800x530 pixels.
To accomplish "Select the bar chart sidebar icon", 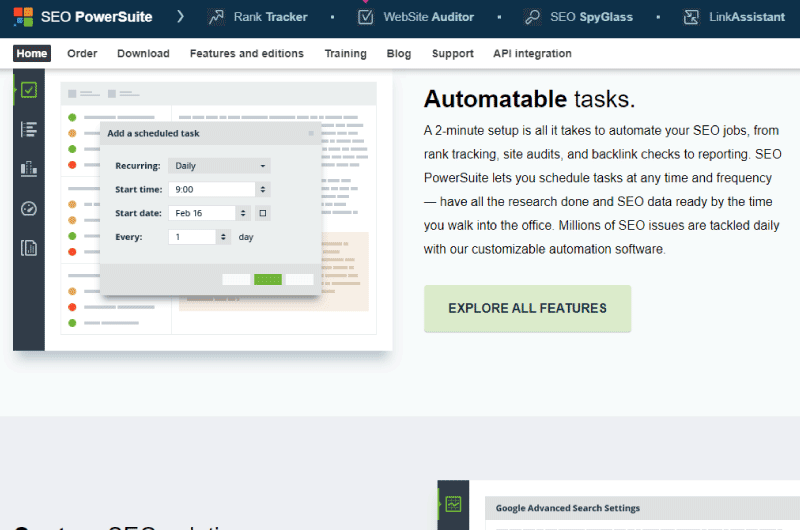I will tap(29, 169).
